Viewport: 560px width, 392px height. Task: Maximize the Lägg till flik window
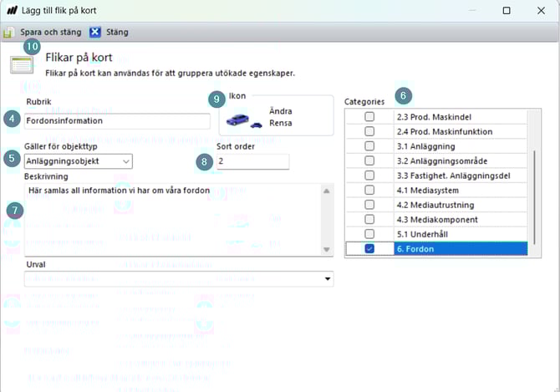tap(507, 11)
